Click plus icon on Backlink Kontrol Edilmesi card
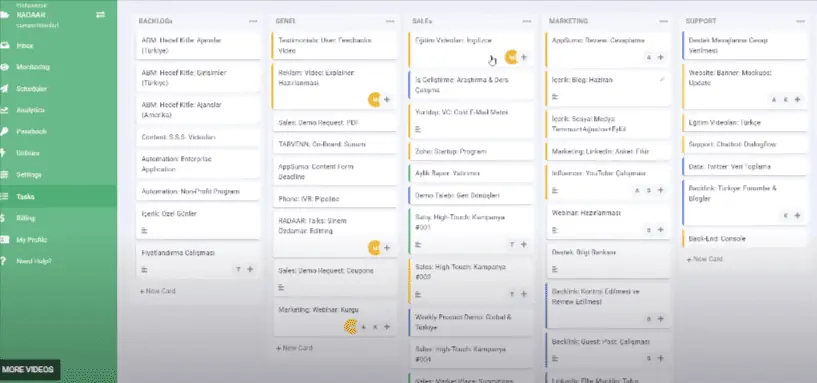 [660, 319]
